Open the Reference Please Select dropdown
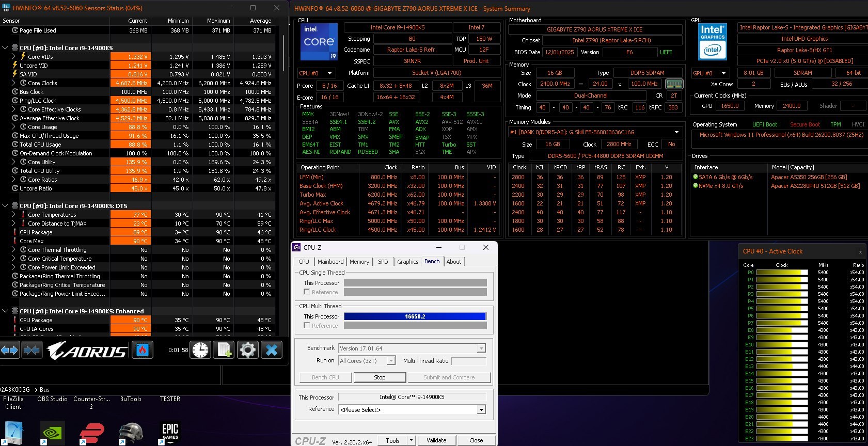Screen dimensions: 868x446 [x=412, y=410]
